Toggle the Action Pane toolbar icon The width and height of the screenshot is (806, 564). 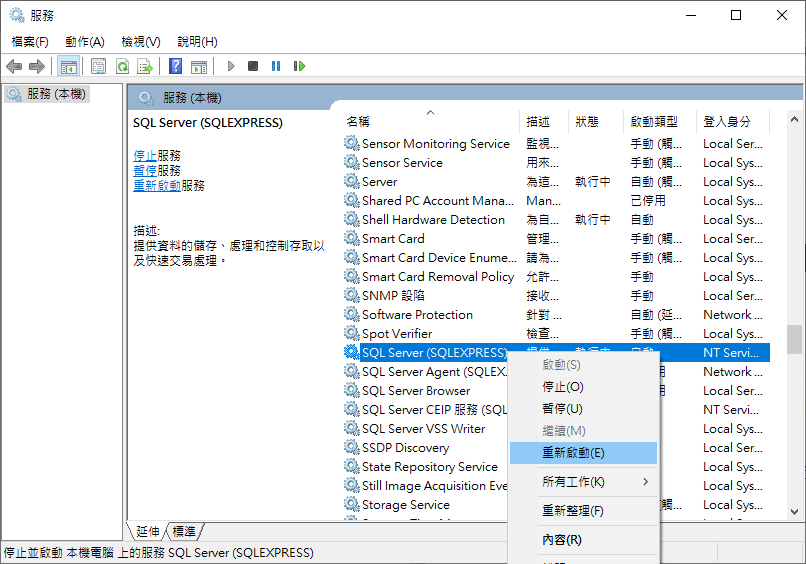(x=198, y=66)
